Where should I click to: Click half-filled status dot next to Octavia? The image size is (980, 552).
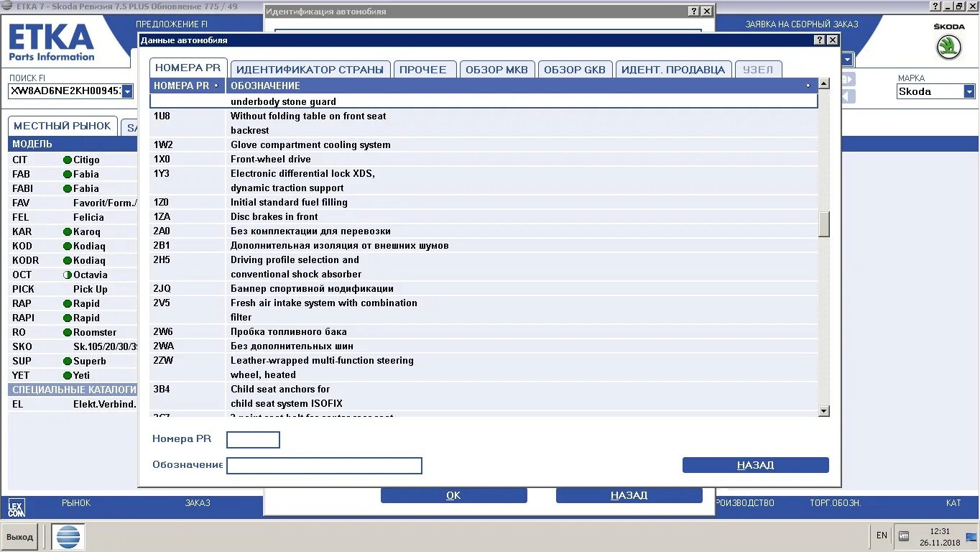(x=68, y=275)
